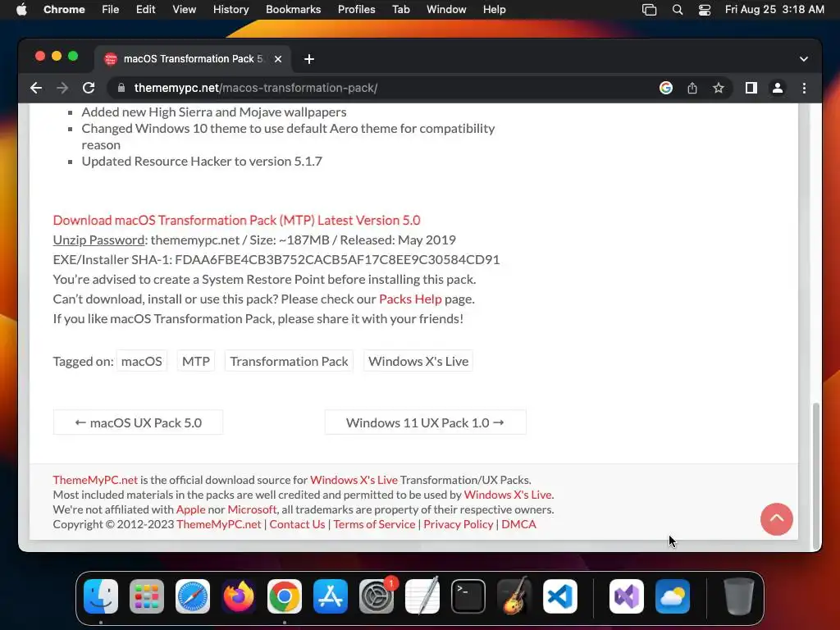
Task: Click the DMCA footer link
Action: pyautogui.click(x=518, y=524)
